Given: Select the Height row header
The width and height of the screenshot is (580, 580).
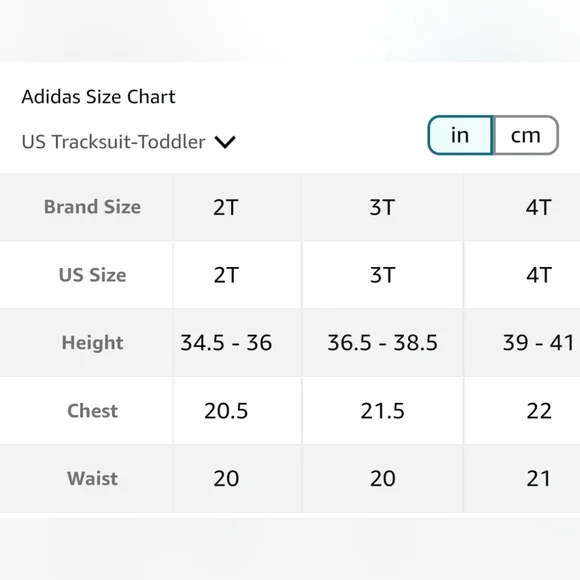Looking at the screenshot, I should click(x=92, y=343).
